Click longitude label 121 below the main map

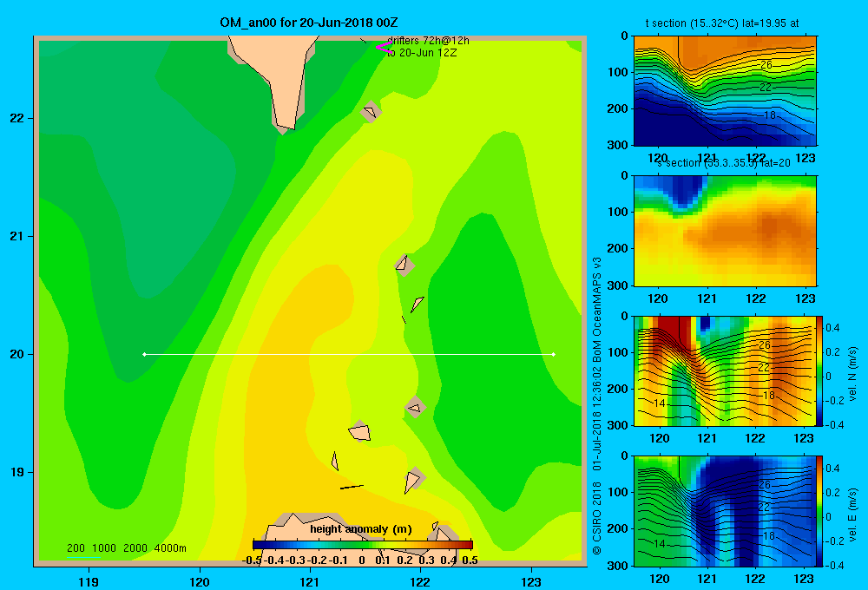(310, 581)
